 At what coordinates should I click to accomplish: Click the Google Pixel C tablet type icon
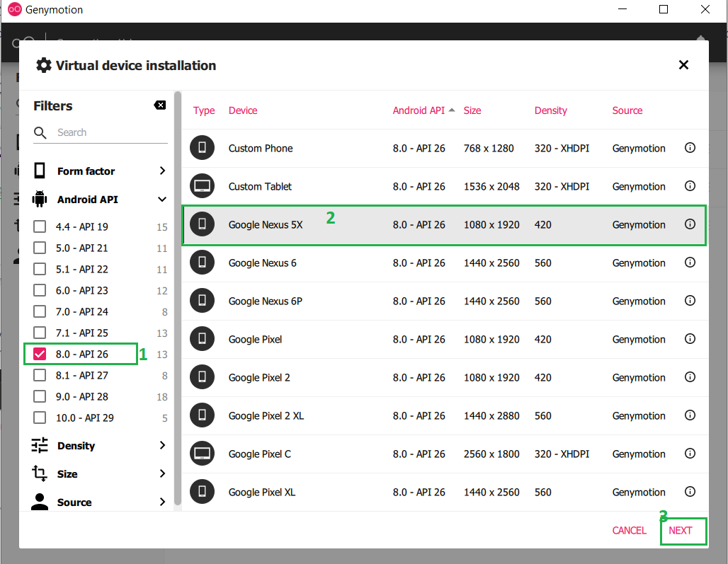[x=202, y=453]
